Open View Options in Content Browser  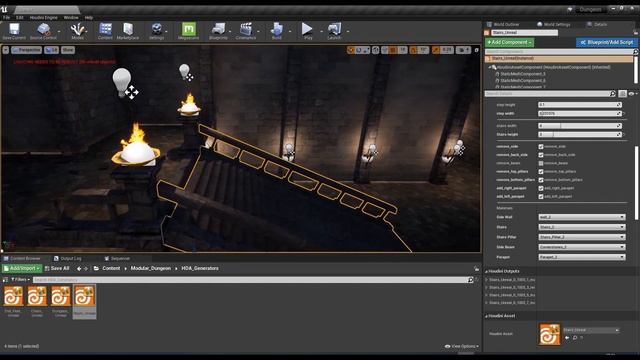tap(462, 347)
